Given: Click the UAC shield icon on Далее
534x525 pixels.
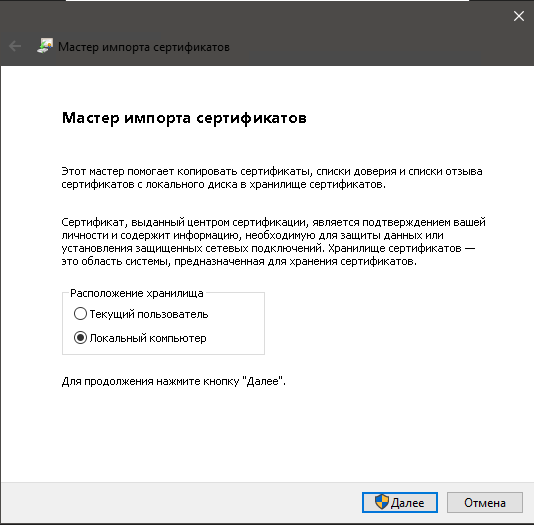Looking at the screenshot, I should coord(381,502).
